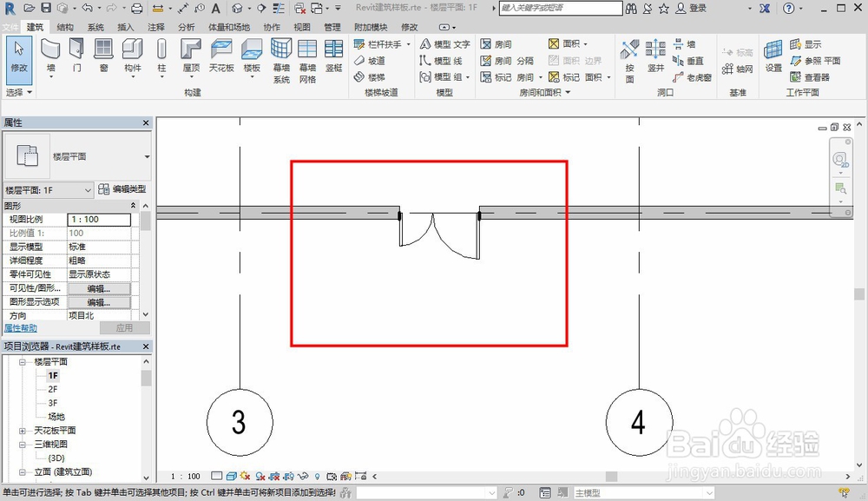Collapse the 立面 (建筑立面) tree node
This screenshot has height=501, width=868.
tap(23, 472)
